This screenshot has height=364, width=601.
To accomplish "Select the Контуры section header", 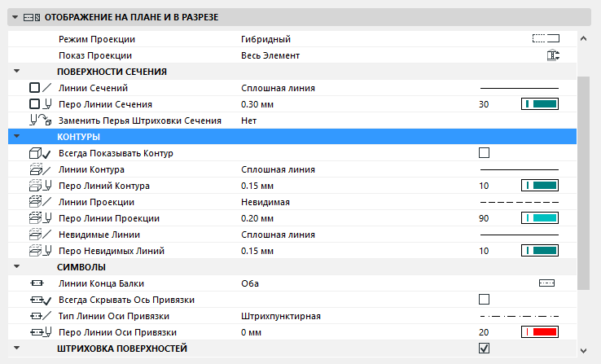I will [80, 137].
